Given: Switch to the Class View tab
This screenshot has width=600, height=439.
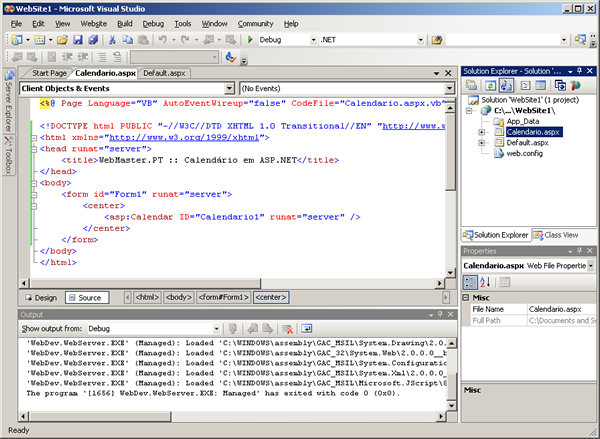Looking at the screenshot, I should click(556, 235).
